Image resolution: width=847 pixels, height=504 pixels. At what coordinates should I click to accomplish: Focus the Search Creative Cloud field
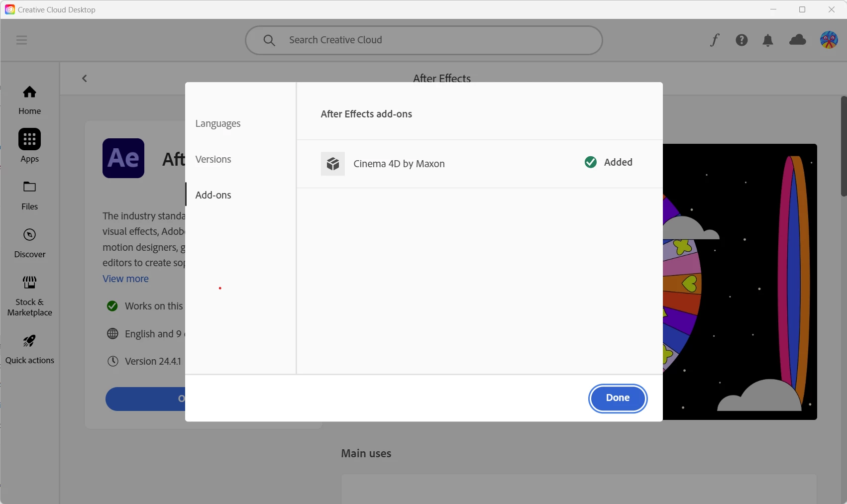(424, 40)
